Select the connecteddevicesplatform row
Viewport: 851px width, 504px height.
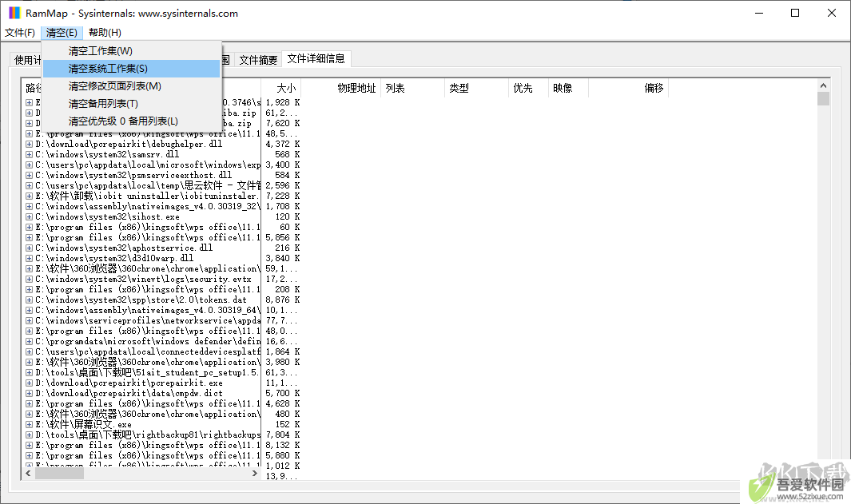(148, 352)
